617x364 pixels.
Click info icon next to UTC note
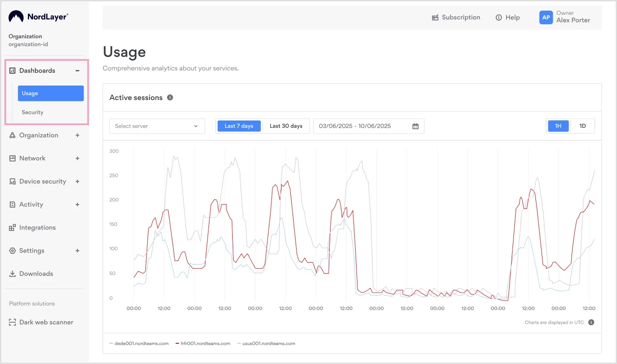(x=591, y=322)
